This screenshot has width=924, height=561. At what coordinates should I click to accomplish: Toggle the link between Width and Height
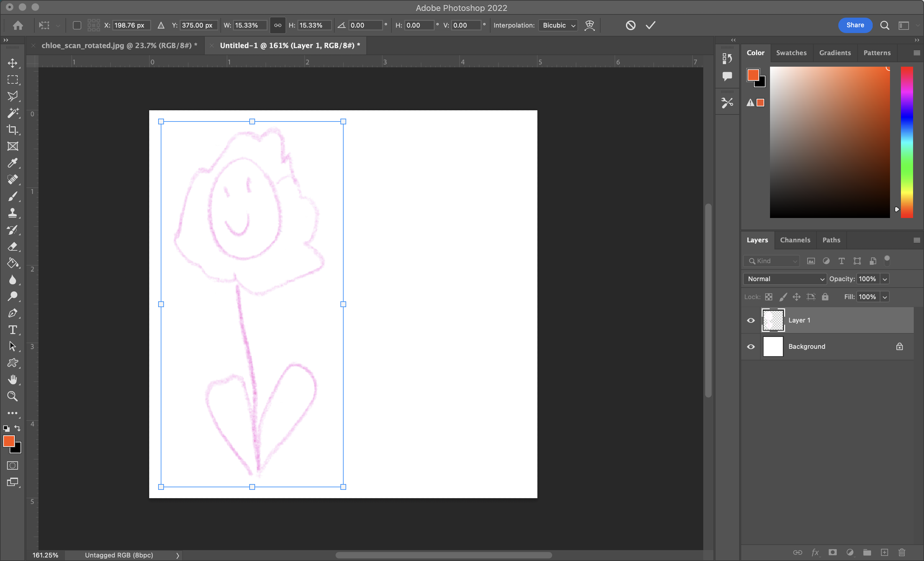point(278,25)
